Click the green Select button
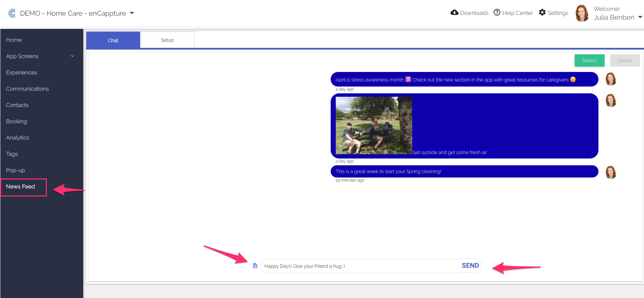The image size is (644, 298). pos(590,60)
